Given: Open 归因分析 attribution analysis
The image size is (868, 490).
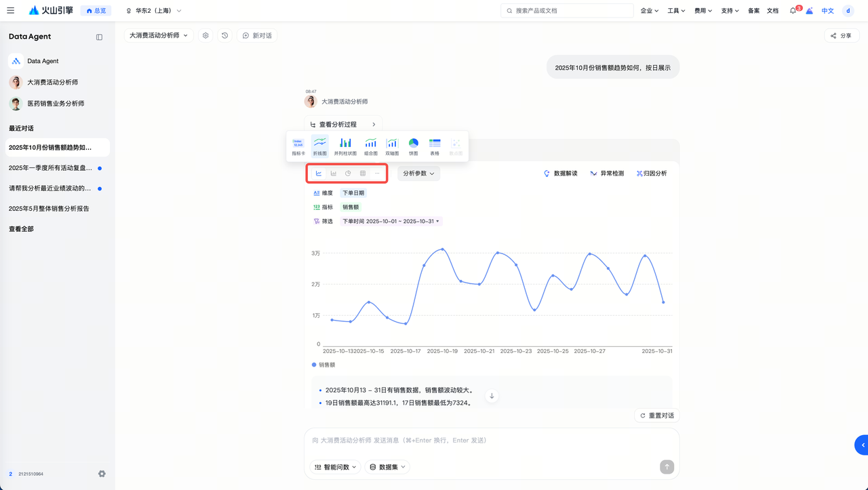Looking at the screenshot, I should [x=652, y=173].
